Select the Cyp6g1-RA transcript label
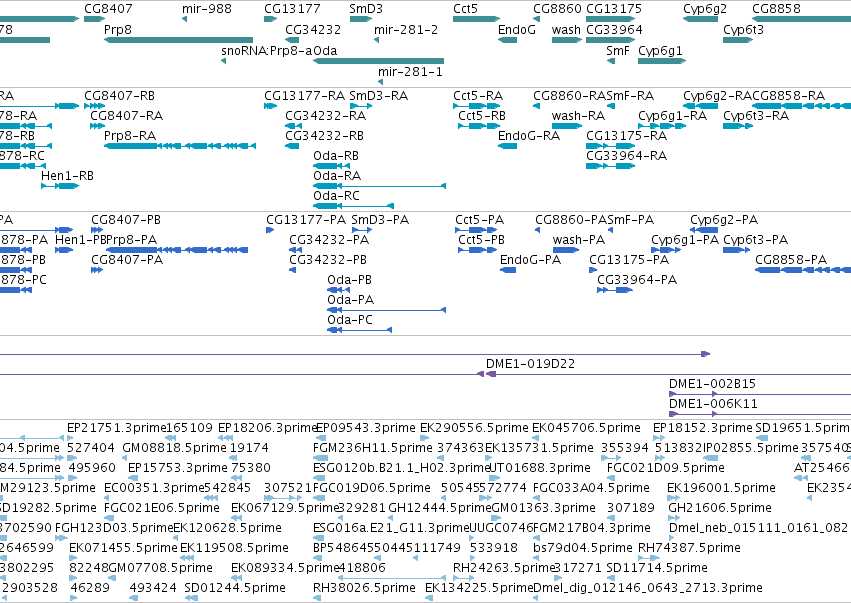 point(672,116)
